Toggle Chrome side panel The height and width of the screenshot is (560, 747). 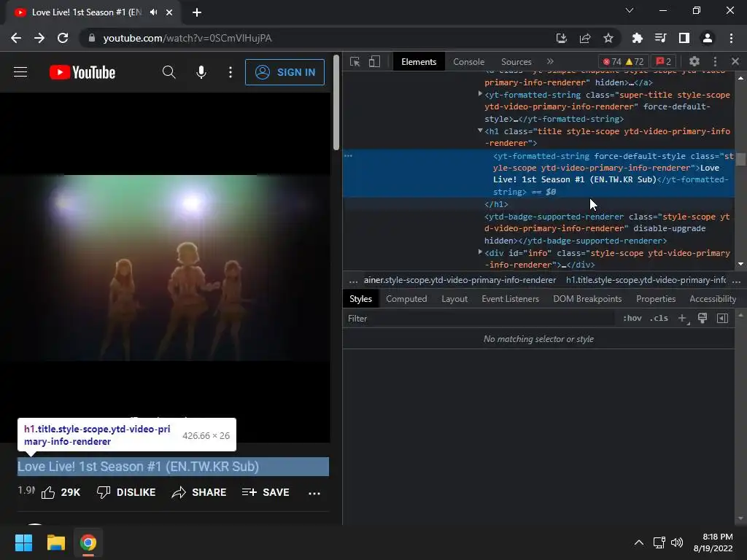click(x=684, y=38)
